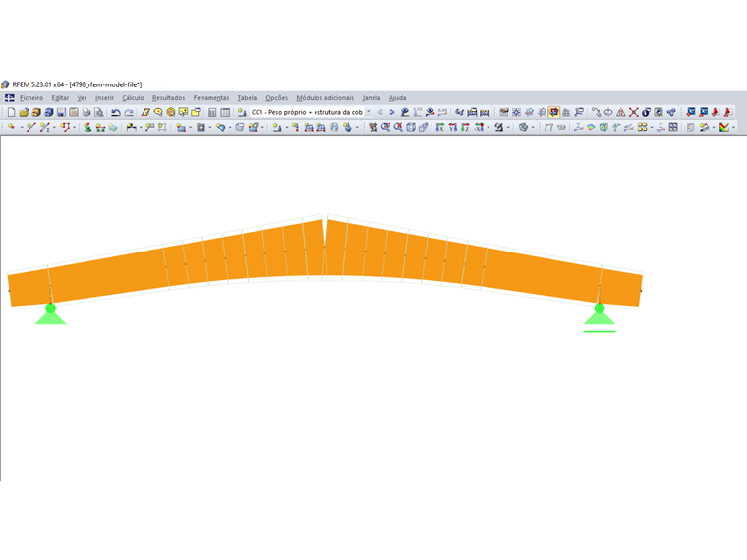
Task: Click the black sphere rendering icon
Action: click(646, 112)
